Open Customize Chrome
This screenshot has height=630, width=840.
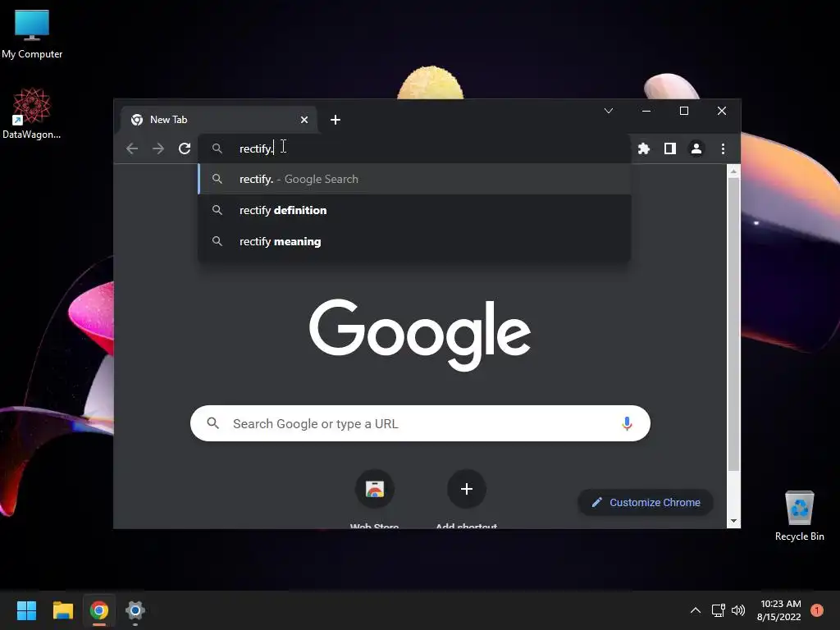click(646, 503)
